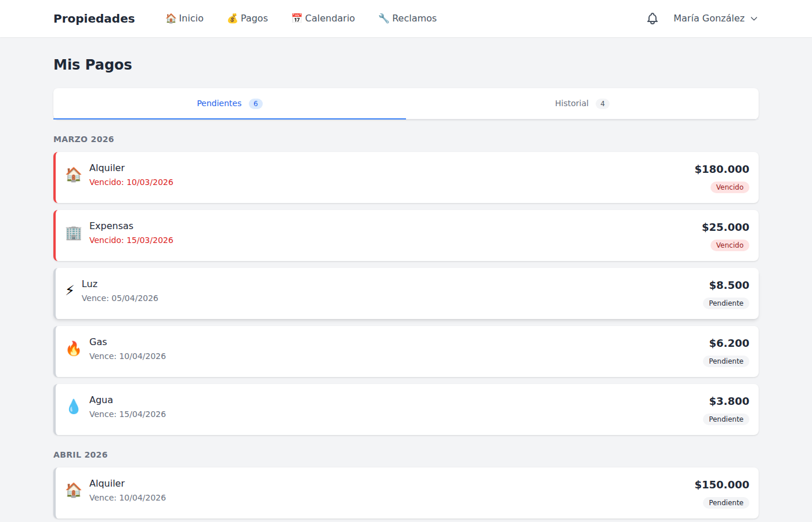This screenshot has height=522, width=812.
Task: Click the Historial count badge showing 4
Action: click(603, 104)
